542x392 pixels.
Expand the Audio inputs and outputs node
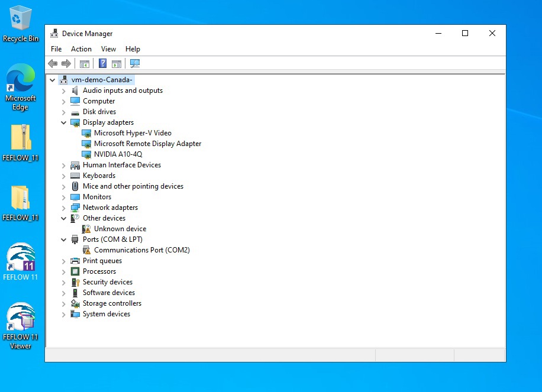63,91
